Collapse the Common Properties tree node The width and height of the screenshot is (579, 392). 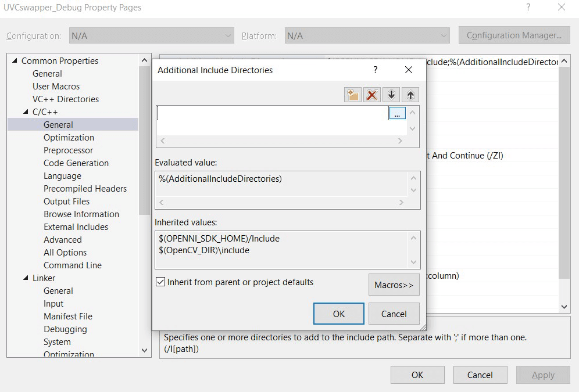point(15,60)
